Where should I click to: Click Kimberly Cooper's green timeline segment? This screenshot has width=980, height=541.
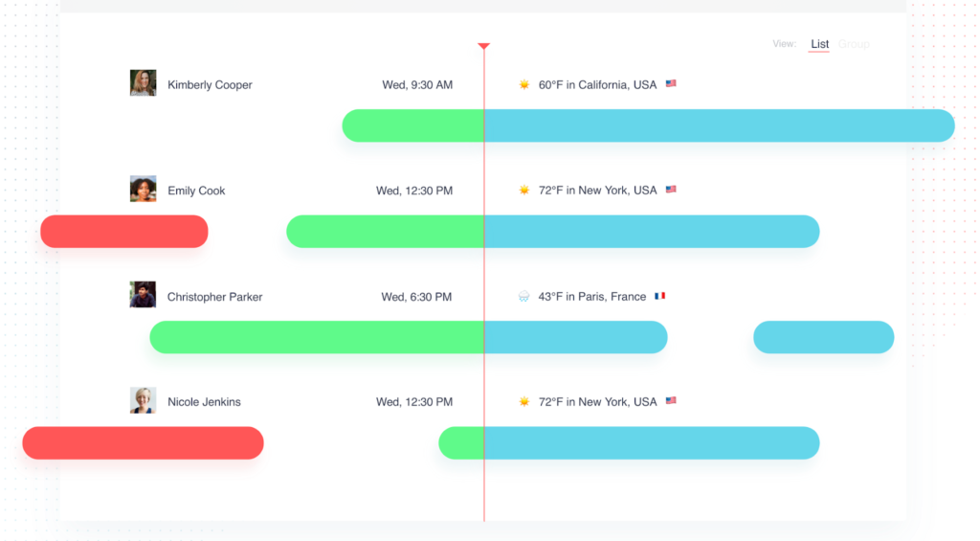pyautogui.click(x=413, y=125)
